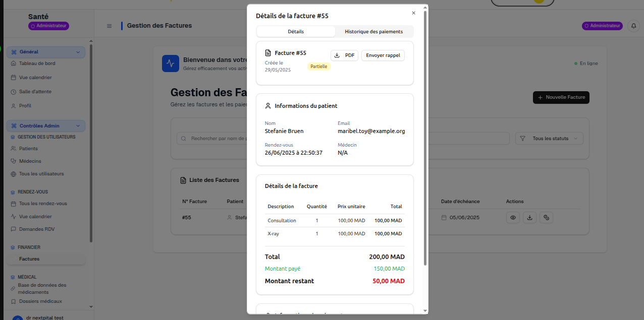Create a Nouvelle Facture

tap(561, 97)
